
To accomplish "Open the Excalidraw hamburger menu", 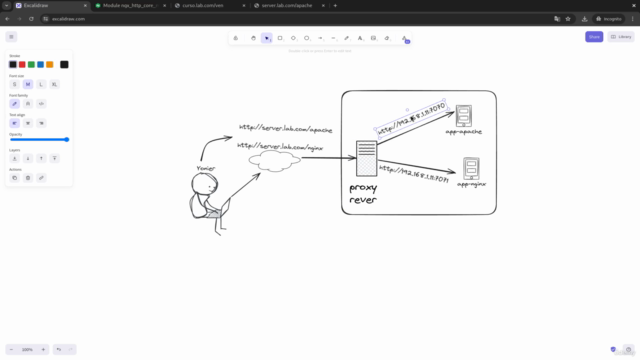I will [11, 37].
